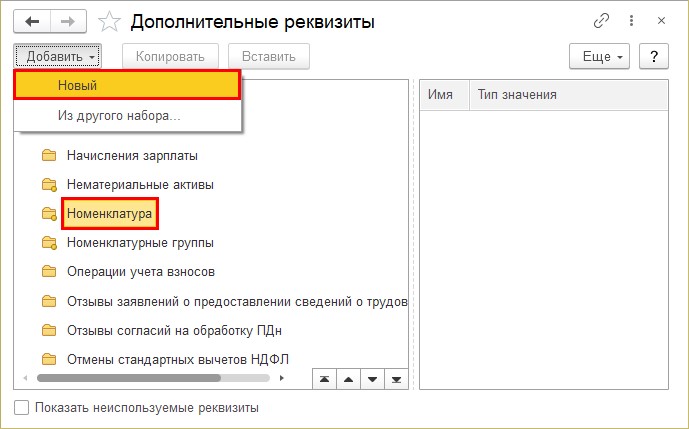The width and height of the screenshot is (689, 429).
Task: Jump to first item with the top arrow button
Action: 325,379
